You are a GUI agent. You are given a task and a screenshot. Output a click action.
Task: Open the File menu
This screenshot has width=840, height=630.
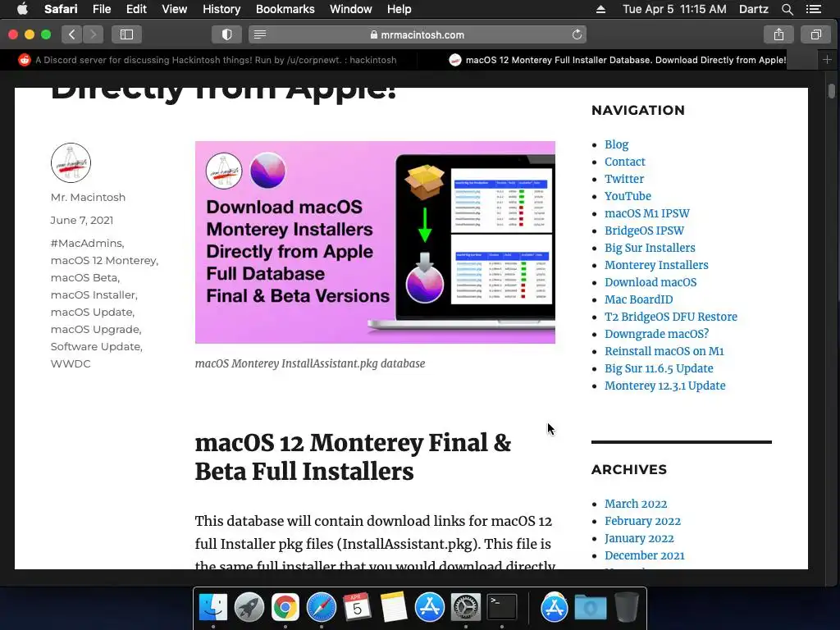coord(102,9)
